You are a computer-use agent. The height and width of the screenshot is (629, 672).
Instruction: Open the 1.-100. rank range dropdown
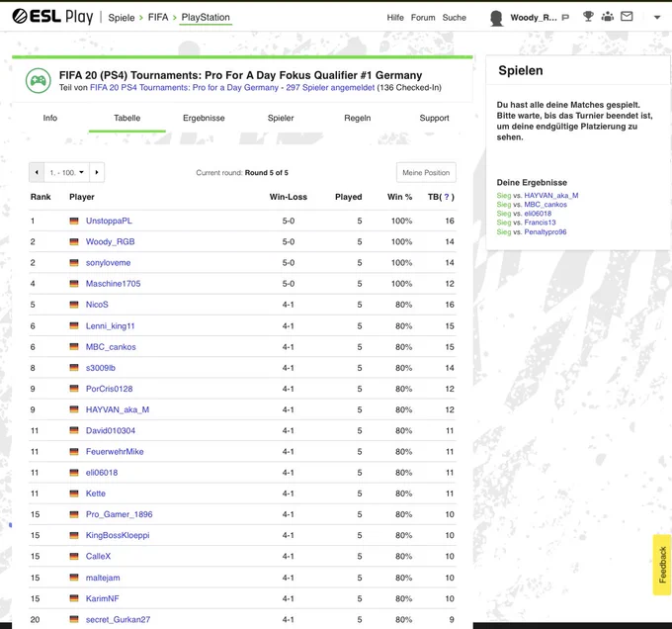[66, 172]
